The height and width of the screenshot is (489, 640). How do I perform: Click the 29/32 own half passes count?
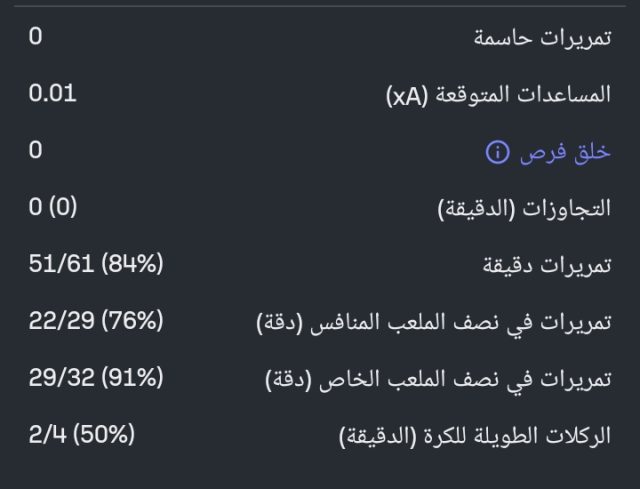pos(60,380)
